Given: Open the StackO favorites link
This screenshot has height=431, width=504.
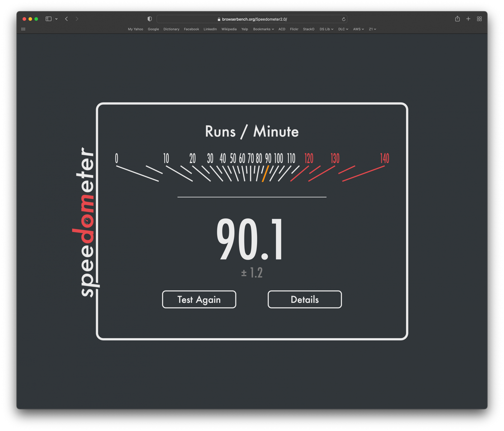Looking at the screenshot, I should click(308, 29).
